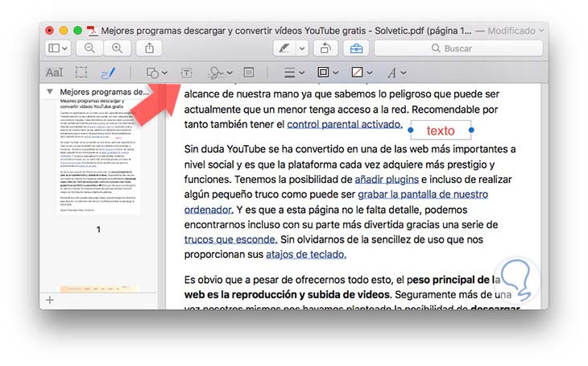Zoom out using the magnifier minus icon
The width and height of the screenshot is (588, 366).
[x=89, y=48]
